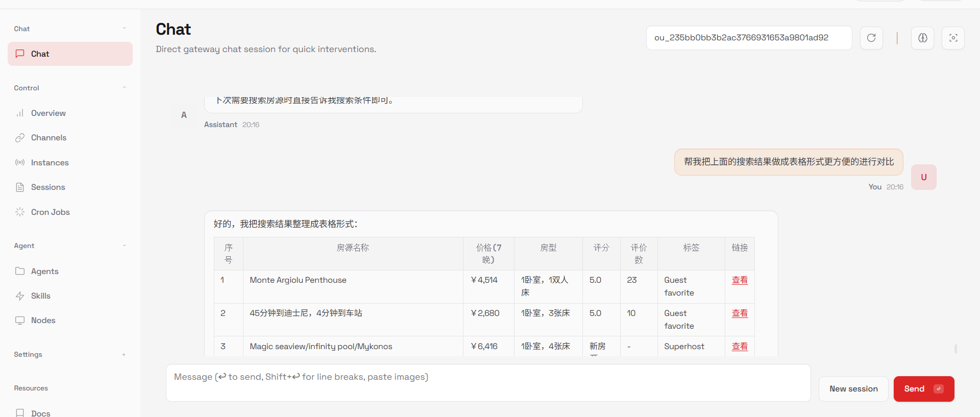The image size is (980, 417).
Task: Open Sessions via its document icon
Action: [20, 187]
